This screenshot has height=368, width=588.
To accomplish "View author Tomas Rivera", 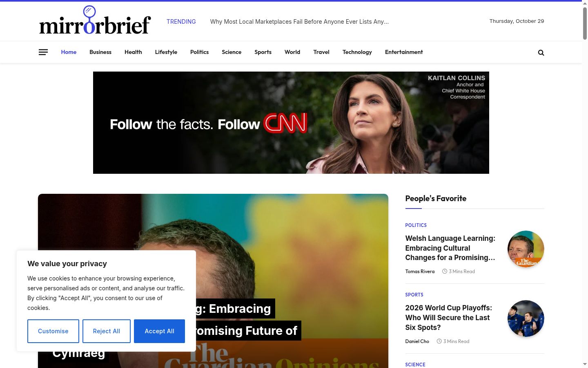I will (x=420, y=272).
